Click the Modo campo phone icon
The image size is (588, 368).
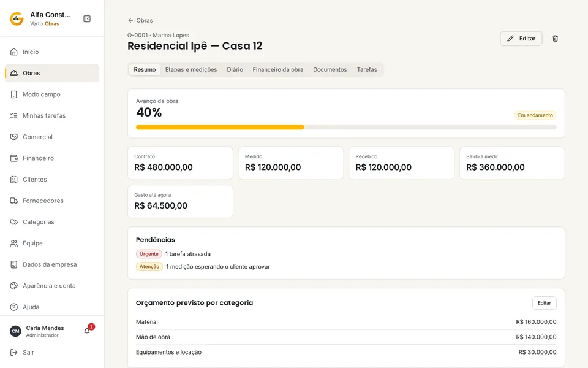(14, 94)
